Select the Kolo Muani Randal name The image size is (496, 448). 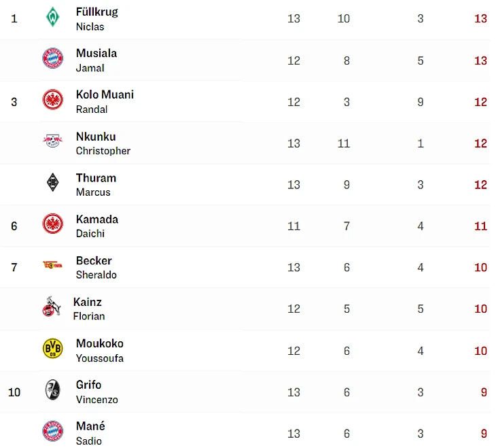point(105,101)
